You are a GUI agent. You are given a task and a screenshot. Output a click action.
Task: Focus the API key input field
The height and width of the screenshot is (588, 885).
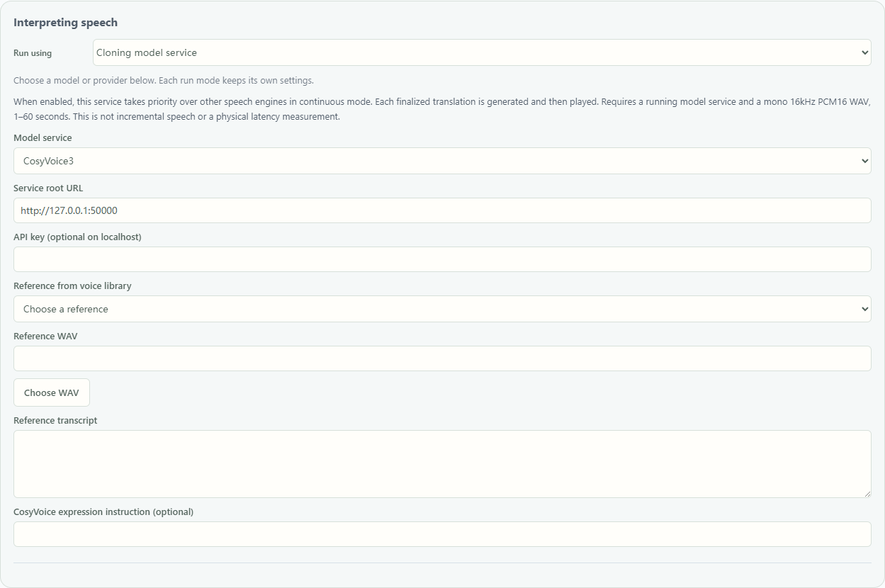[442, 259]
